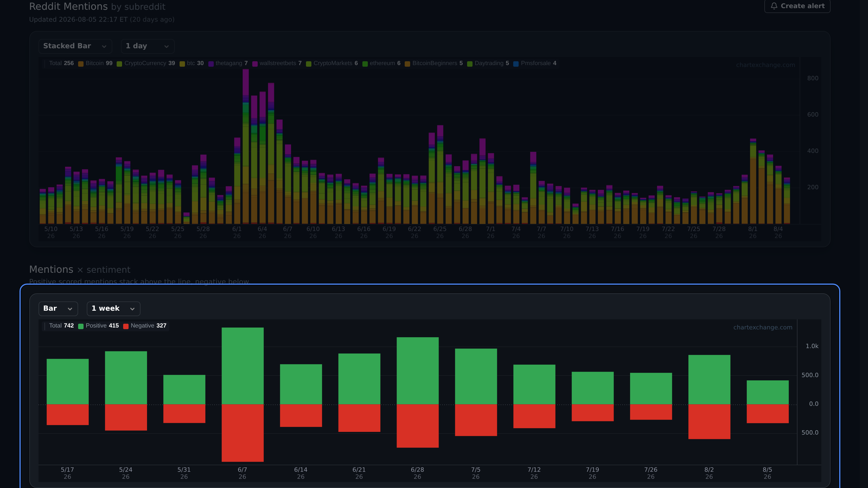Toggle the Negative sentiment legend entry
Image resolution: width=868 pixels, height=488 pixels.
[x=145, y=326]
